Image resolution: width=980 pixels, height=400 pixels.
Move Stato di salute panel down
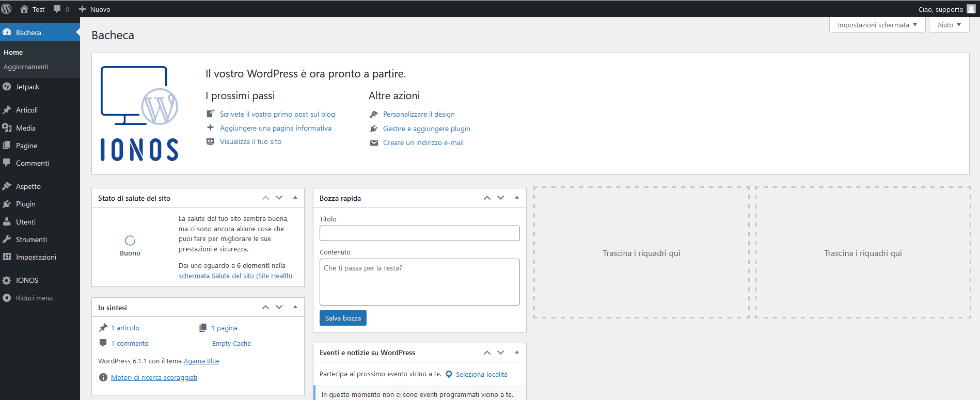click(x=279, y=198)
